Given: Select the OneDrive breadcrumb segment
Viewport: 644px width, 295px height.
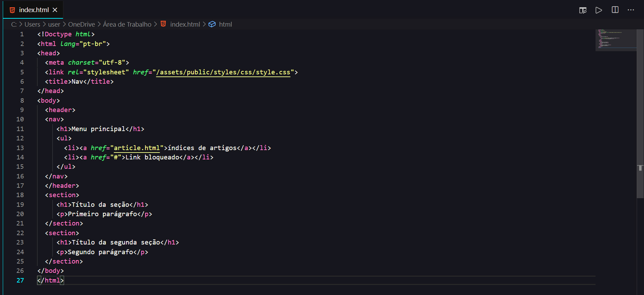Looking at the screenshot, I should pos(81,24).
